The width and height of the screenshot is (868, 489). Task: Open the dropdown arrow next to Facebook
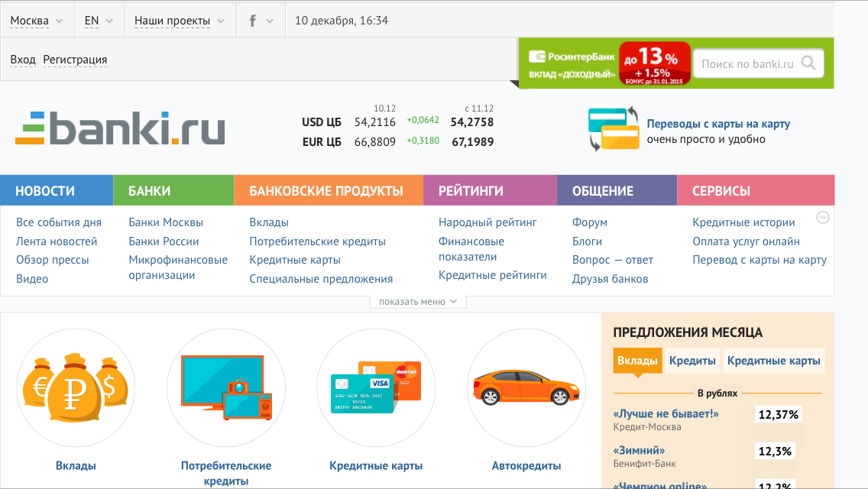coord(270,21)
